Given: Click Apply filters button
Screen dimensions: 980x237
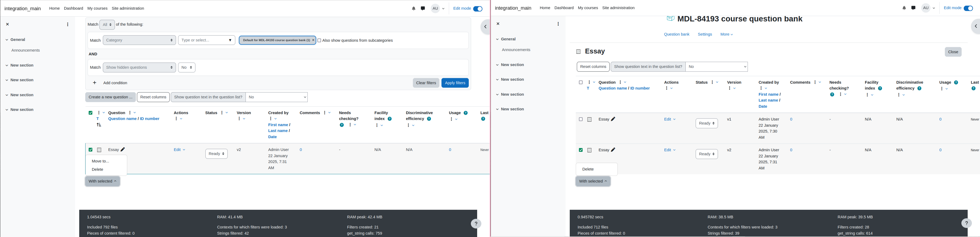Looking at the screenshot, I should tap(455, 83).
